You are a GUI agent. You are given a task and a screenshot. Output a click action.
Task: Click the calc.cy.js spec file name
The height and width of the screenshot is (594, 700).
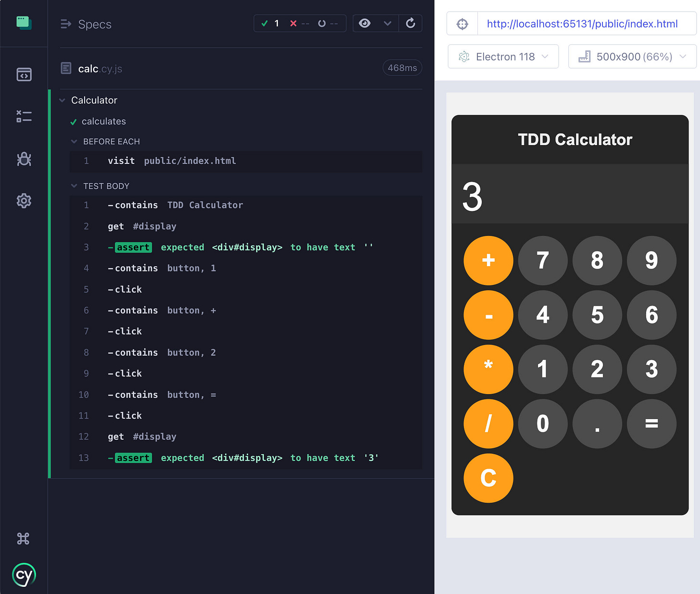[x=100, y=69]
